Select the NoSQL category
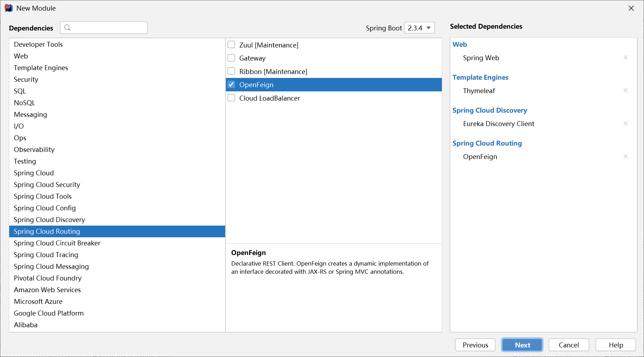This screenshot has height=357, width=644. 117,103
